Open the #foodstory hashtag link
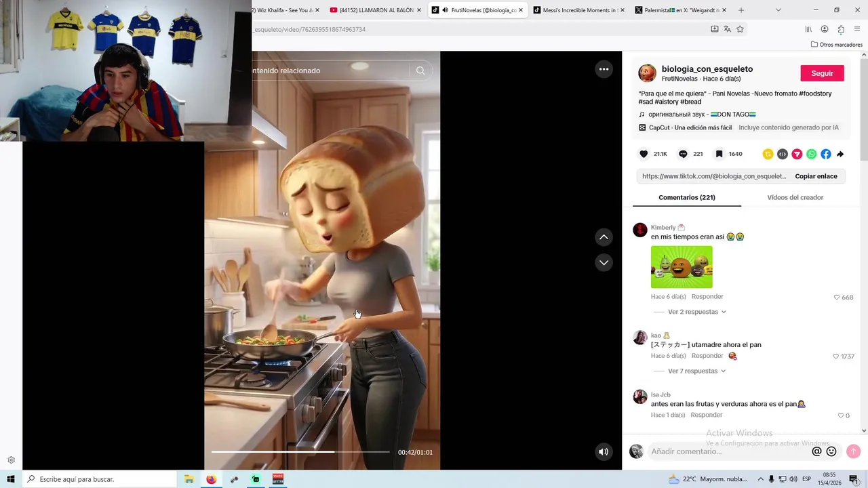868x488 pixels. click(815, 94)
